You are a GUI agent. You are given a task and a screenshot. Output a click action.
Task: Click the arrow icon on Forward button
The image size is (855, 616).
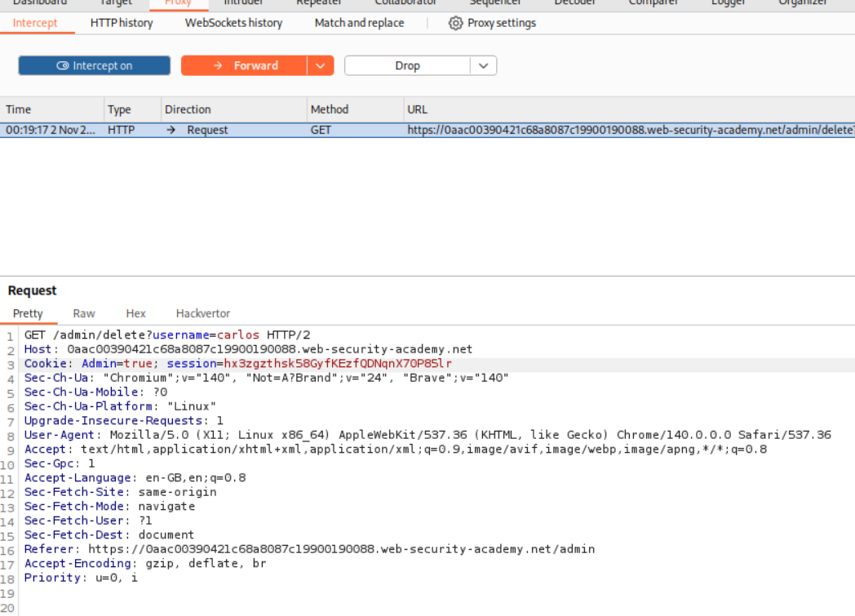click(218, 66)
